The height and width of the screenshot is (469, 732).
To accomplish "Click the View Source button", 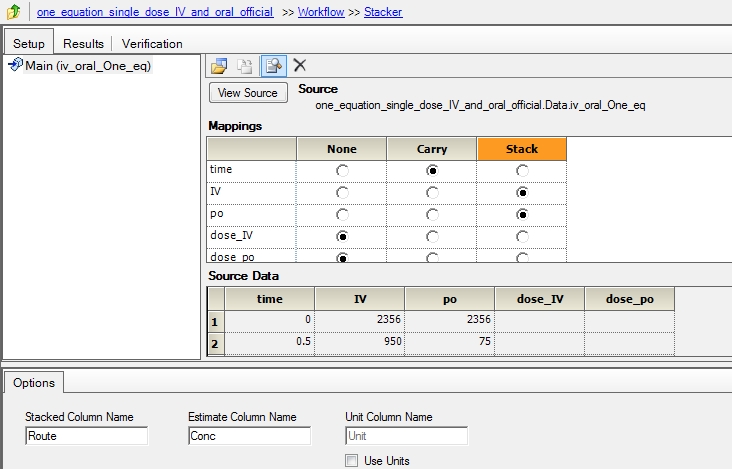I will [x=248, y=93].
